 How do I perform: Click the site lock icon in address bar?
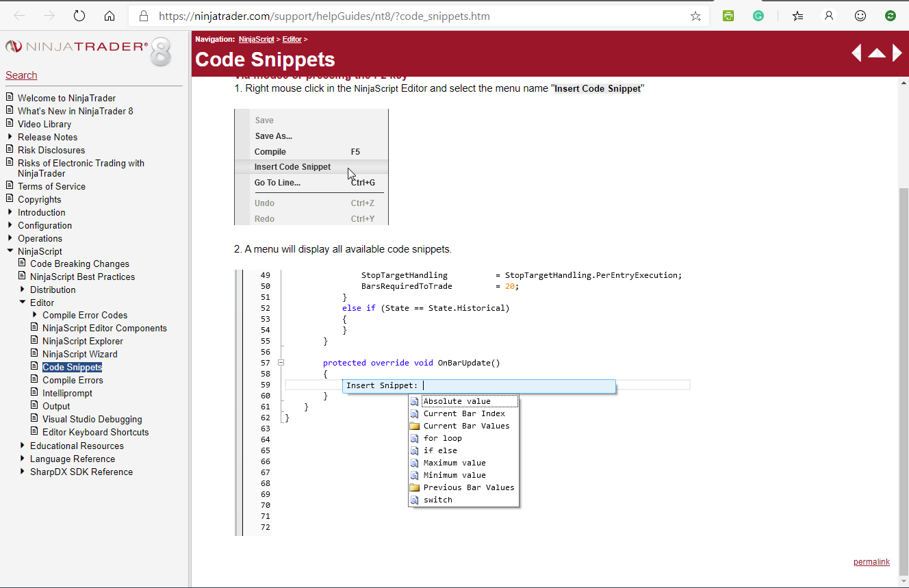(143, 16)
